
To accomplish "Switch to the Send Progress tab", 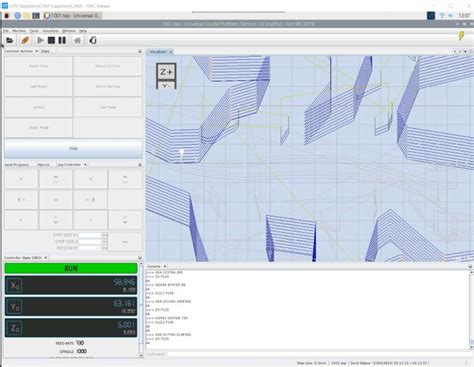I will click(16, 165).
